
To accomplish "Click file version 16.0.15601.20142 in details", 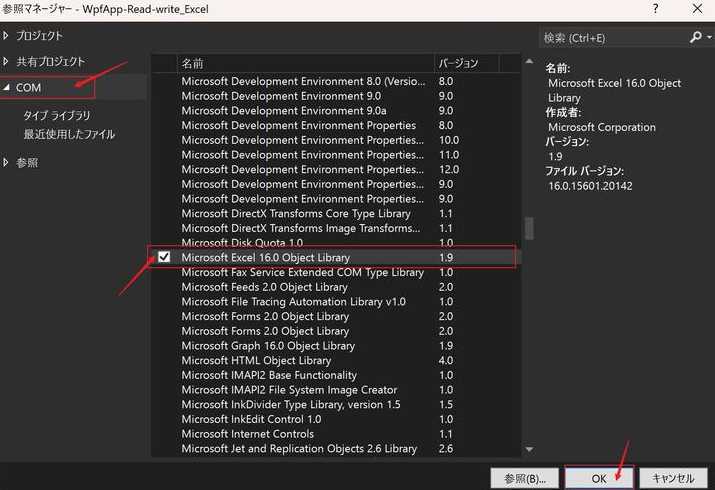I will (x=590, y=186).
